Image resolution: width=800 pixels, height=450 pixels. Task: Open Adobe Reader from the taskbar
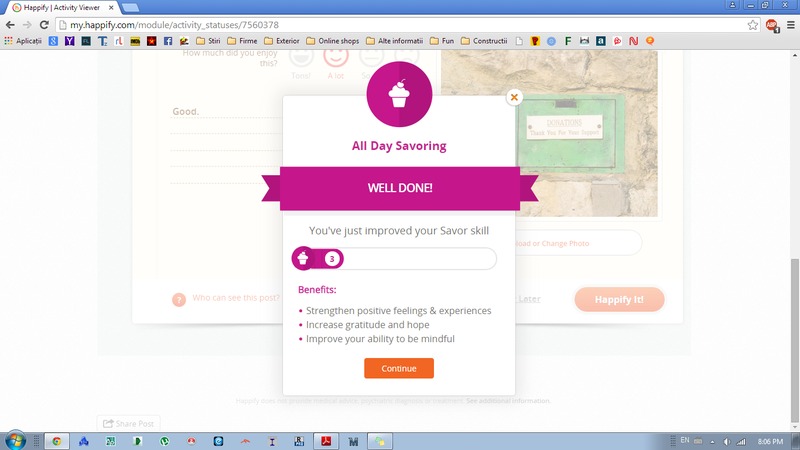point(326,441)
